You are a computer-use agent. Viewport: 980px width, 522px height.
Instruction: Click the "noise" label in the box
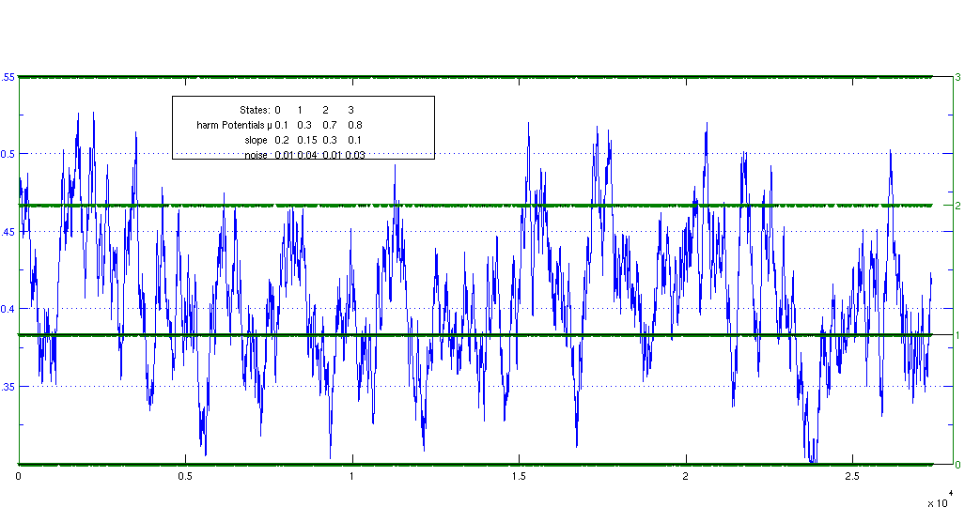256,155
